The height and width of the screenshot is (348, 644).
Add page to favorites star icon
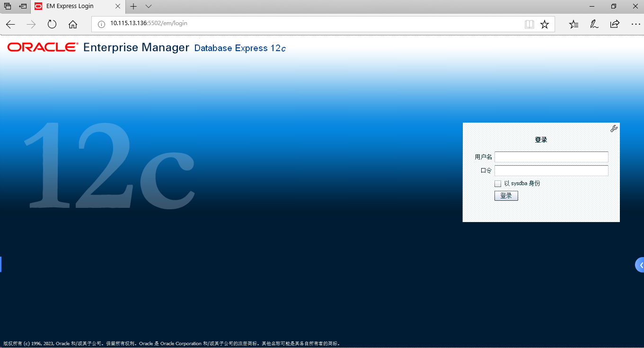[x=545, y=24]
